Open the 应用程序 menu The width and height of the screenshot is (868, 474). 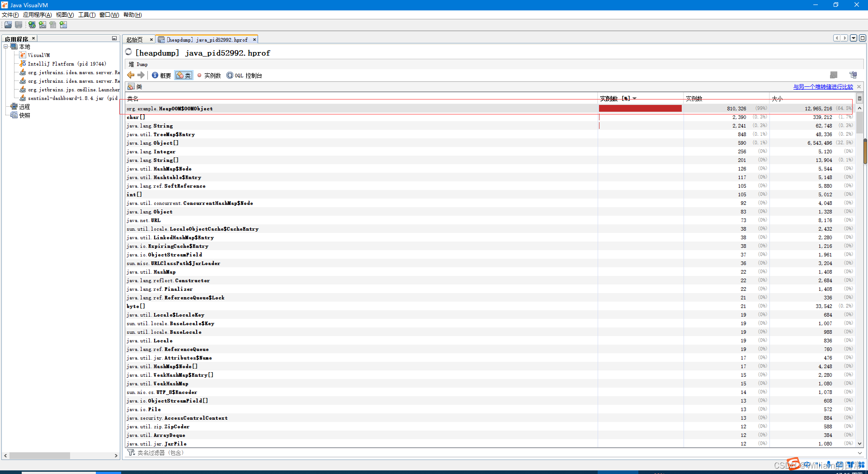point(37,15)
